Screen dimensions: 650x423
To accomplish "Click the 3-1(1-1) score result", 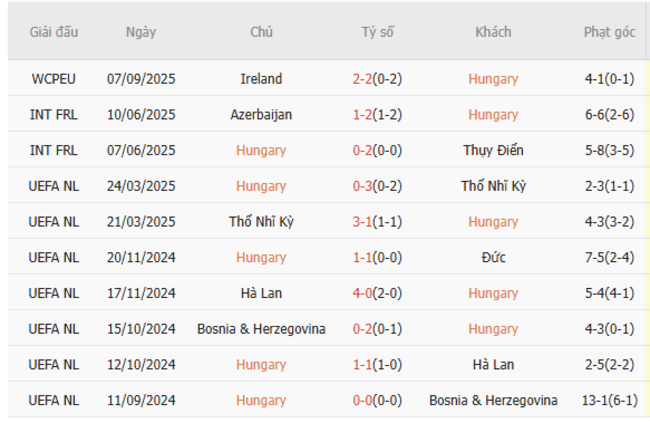I will [x=377, y=222].
